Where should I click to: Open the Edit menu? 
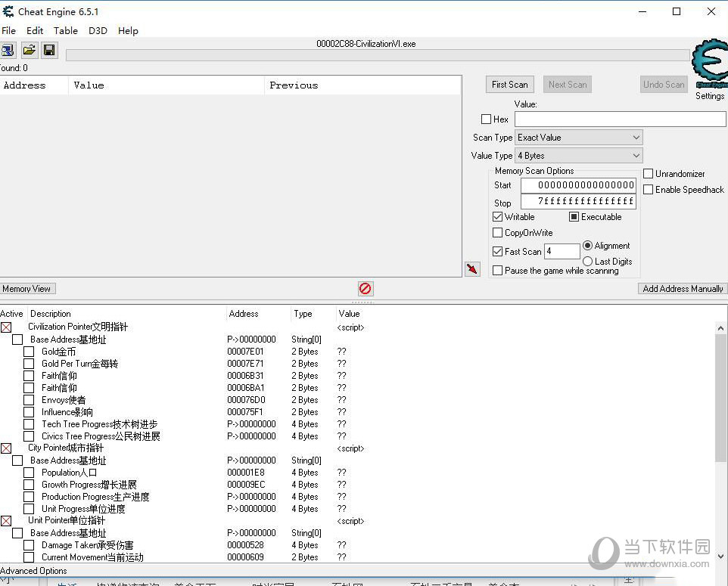[x=35, y=30]
